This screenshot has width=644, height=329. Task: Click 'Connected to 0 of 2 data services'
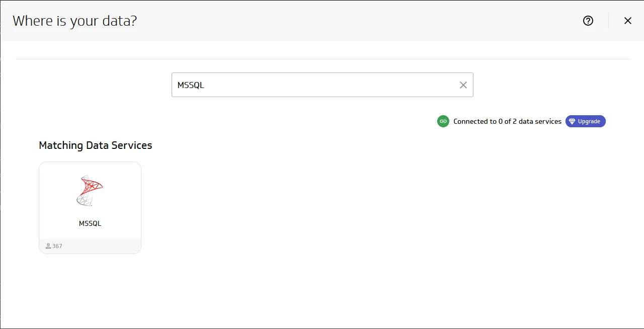tap(507, 121)
